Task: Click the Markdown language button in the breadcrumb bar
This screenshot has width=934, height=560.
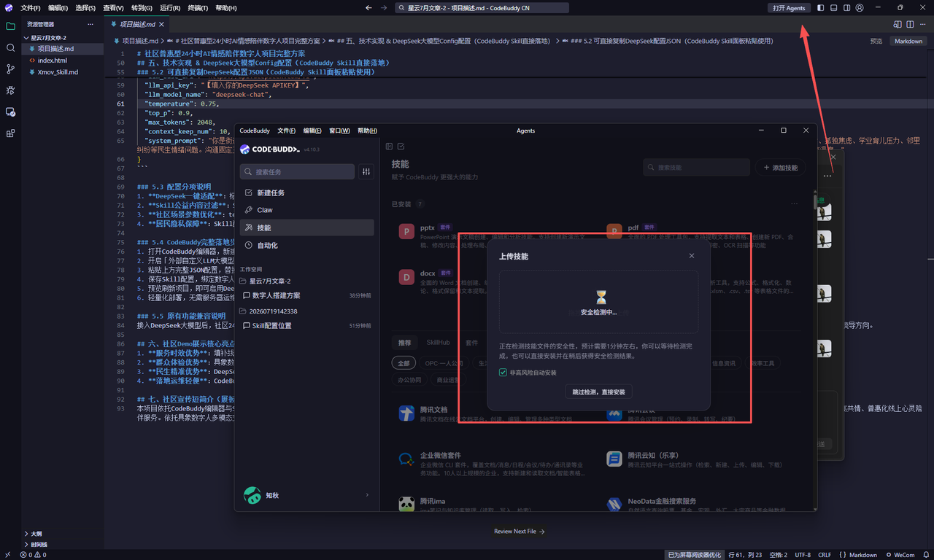Action: tap(908, 41)
